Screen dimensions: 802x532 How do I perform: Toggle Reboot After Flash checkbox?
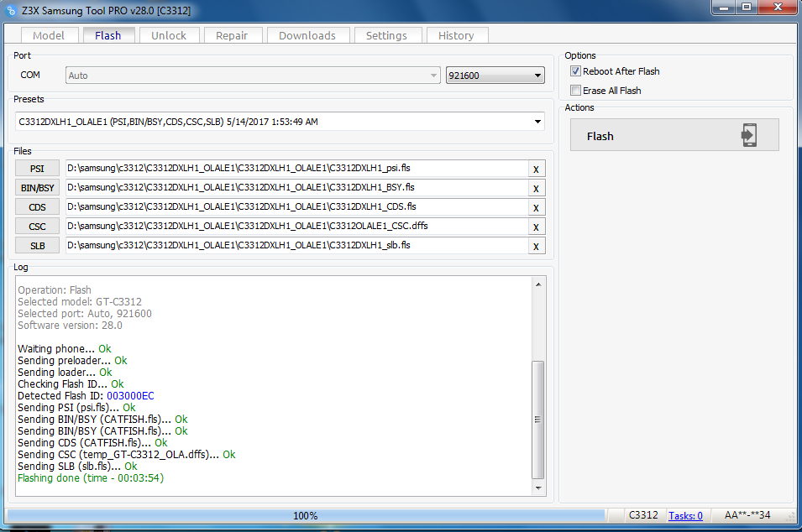click(x=576, y=71)
